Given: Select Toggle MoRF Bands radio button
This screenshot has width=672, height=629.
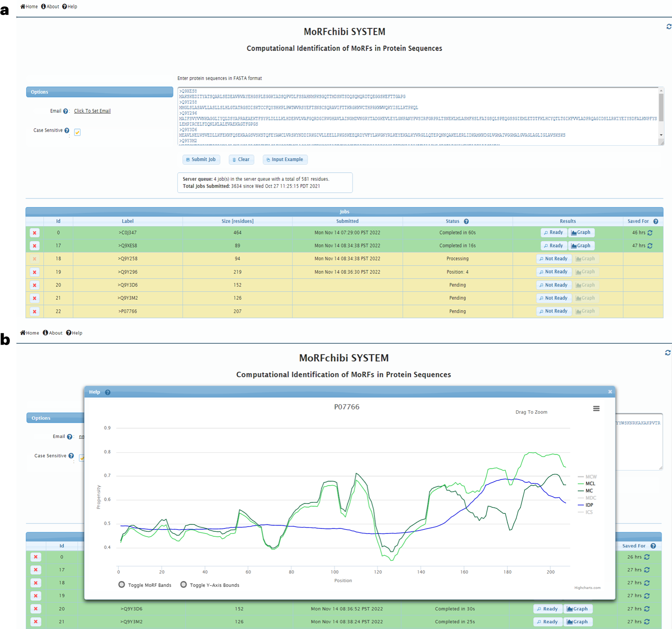Looking at the screenshot, I should pos(121,585).
